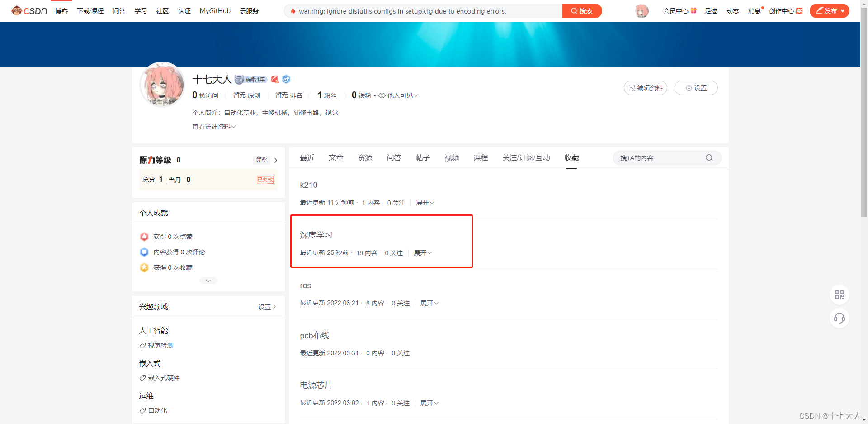This screenshot has height=424, width=868.
Task: Click the 搜TA的内容 search input field
Action: [658, 158]
